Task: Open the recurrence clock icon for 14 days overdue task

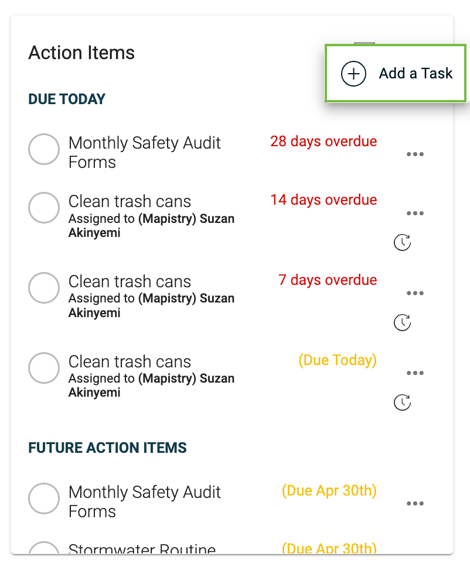Action: click(x=402, y=242)
